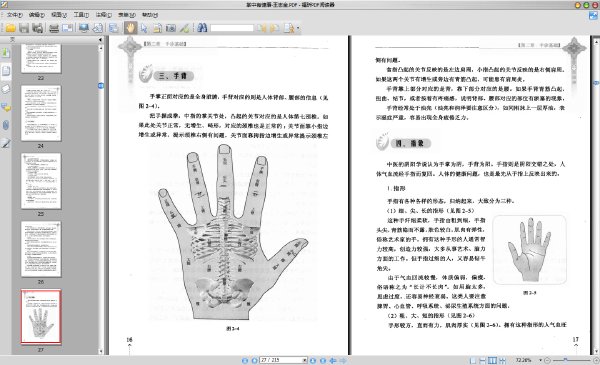Click the email/send toolbar icon
The image size is (600, 365).
tap(68, 28)
